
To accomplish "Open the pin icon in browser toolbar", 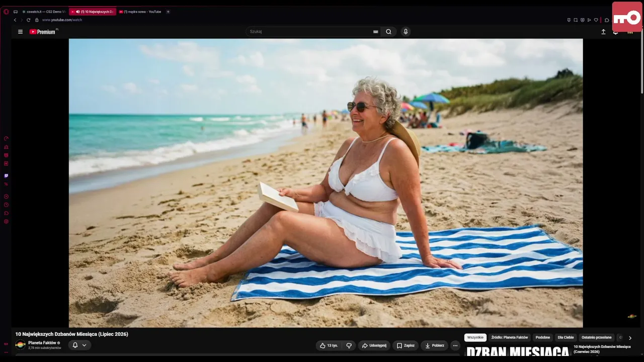I will click(569, 20).
